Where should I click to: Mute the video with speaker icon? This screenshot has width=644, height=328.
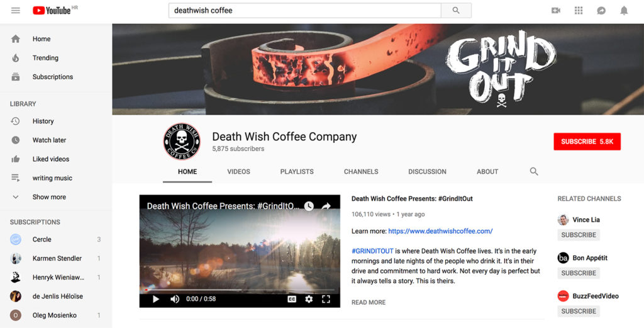tap(175, 299)
